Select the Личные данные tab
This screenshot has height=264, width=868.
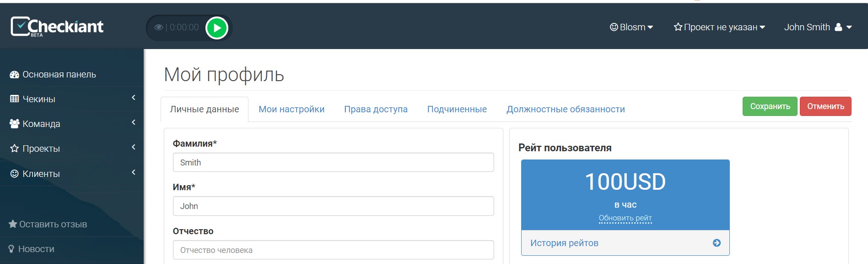click(205, 109)
